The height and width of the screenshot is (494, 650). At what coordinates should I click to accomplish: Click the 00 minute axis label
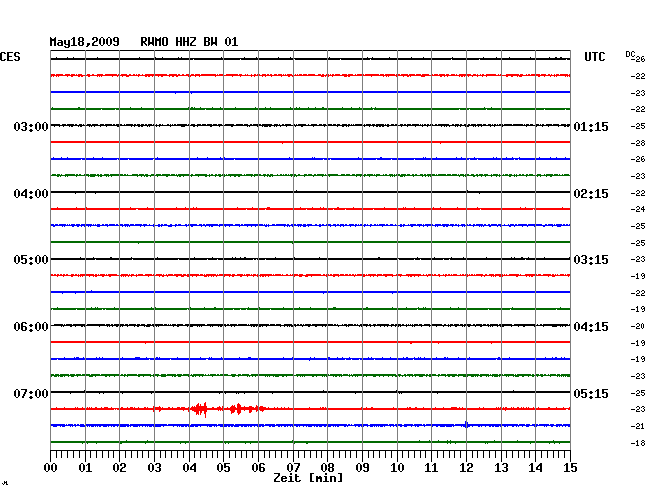click(x=51, y=467)
